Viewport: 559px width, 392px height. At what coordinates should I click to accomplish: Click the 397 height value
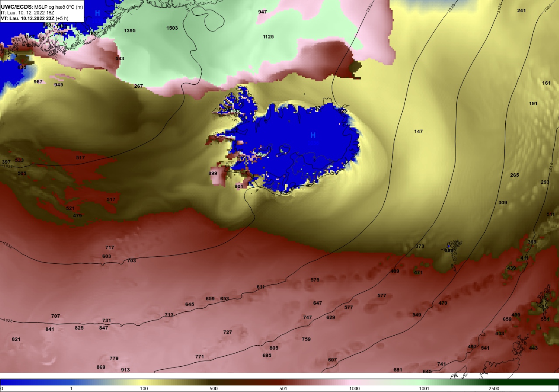6,162
